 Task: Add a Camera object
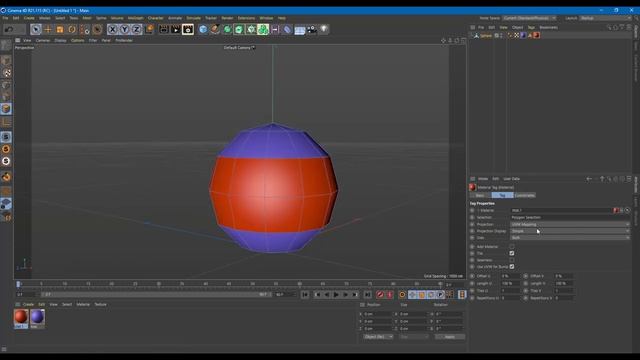point(312,29)
